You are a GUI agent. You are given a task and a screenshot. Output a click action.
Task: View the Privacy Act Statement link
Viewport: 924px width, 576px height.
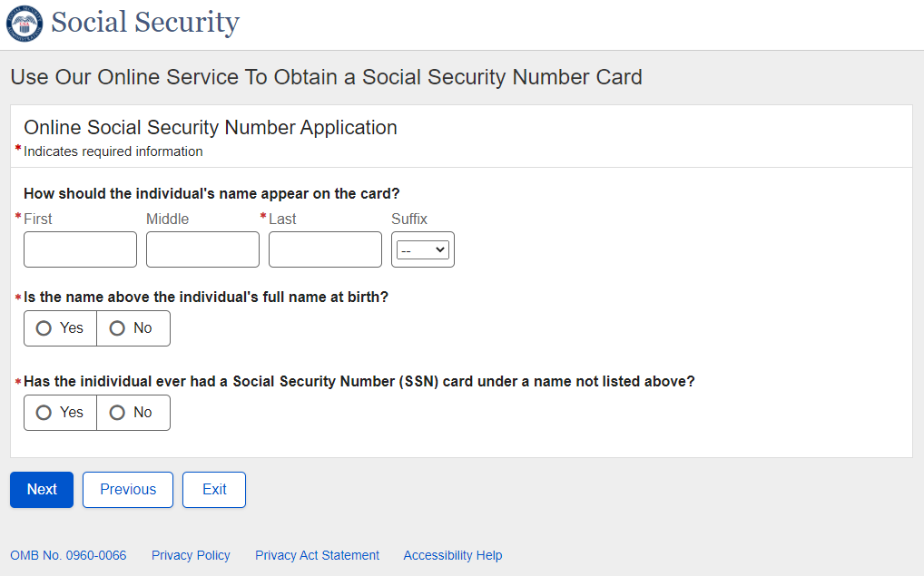coord(317,555)
